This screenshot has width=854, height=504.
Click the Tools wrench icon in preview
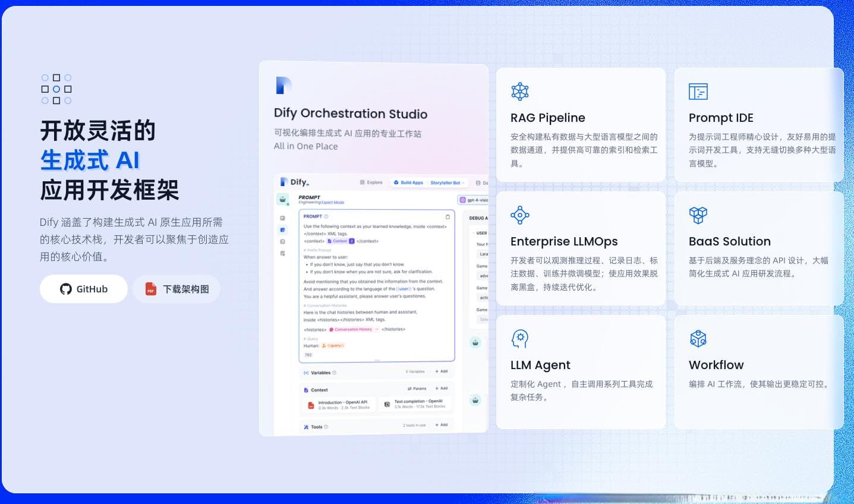coord(306,427)
